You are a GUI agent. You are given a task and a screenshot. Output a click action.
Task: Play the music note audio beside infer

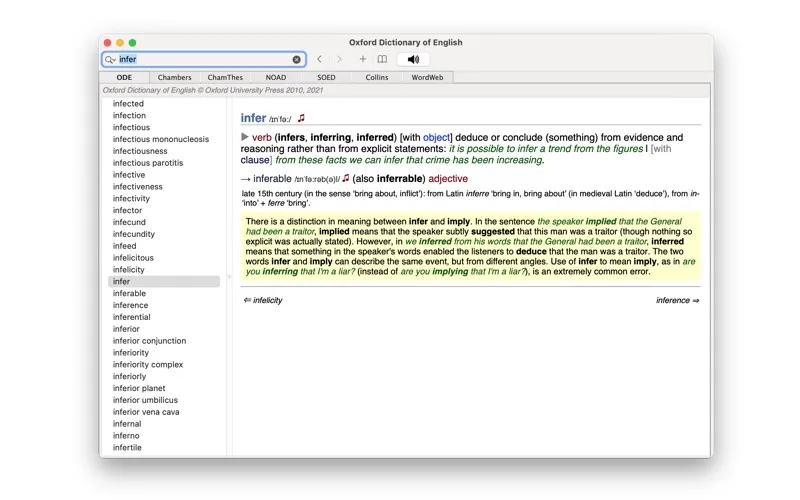coord(302,118)
